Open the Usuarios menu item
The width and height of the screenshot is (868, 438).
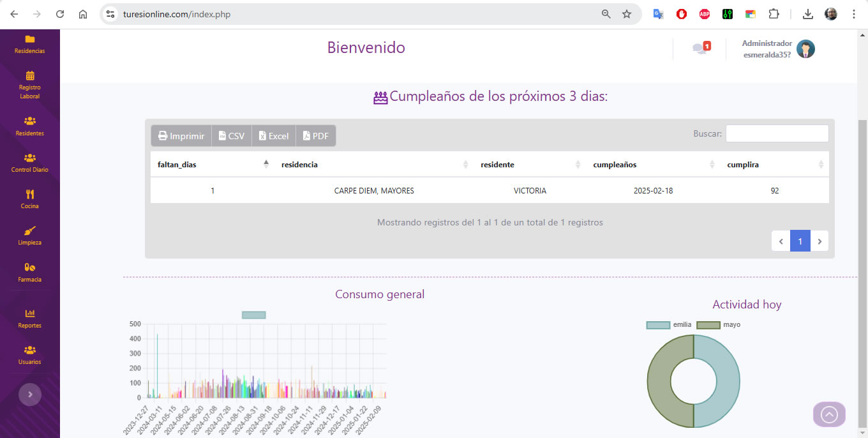click(x=30, y=354)
